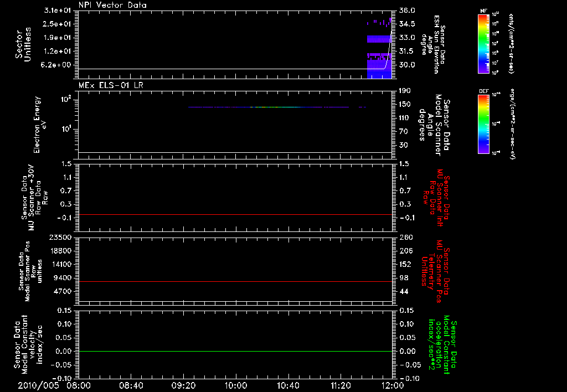Click the "NF" label above color bar
The image size is (567, 392).
point(484,11)
